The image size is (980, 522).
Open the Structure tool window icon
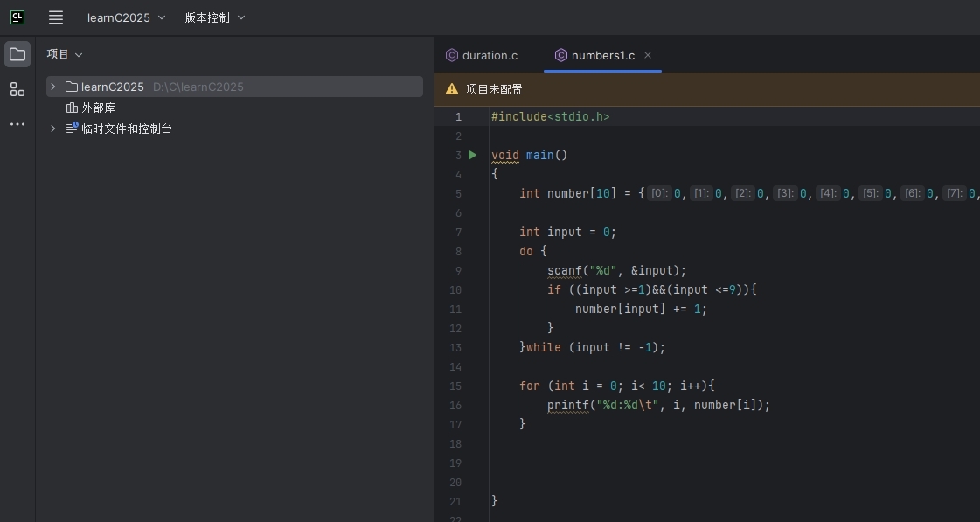click(x=17, y=89)
